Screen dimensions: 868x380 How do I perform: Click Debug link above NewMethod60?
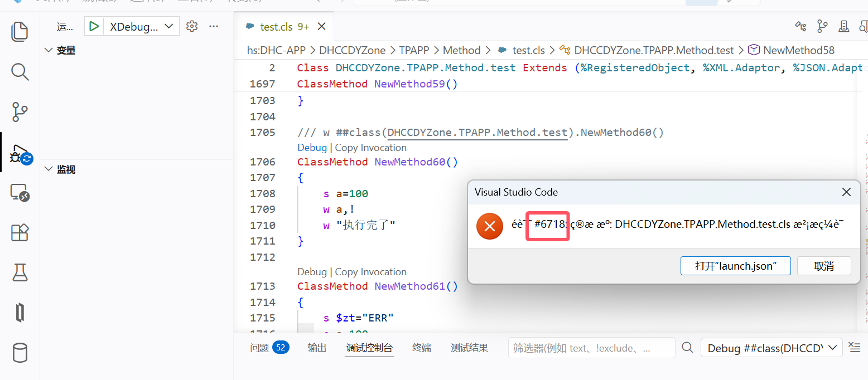pyautogui.click(x=312, y=148)
